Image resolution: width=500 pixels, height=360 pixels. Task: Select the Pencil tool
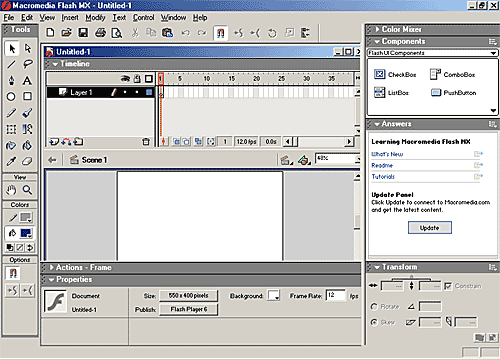[11, 113]
